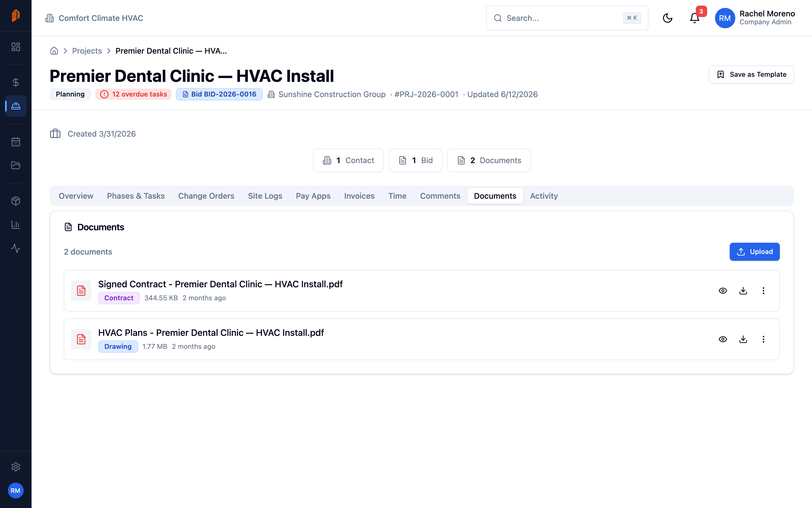The width and height of the screenshot is (812, 508).
Task: Click the Drawing category tag
Action: pyautogui.click(x=118, y=346)
